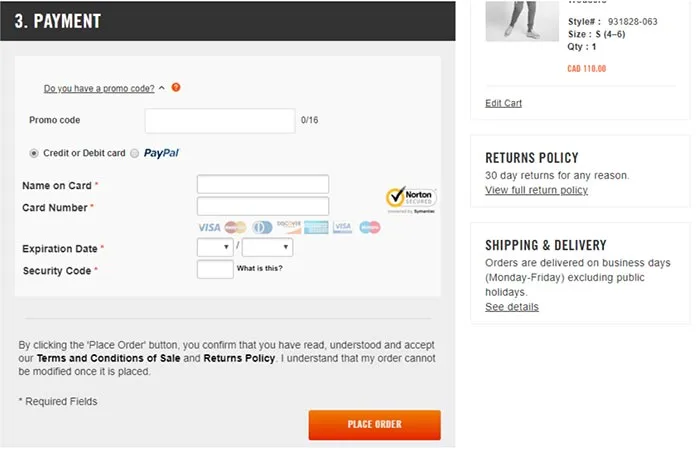Open View full return policy link
This screenshot has height=450, width=700.
click(x=536, y=190)
